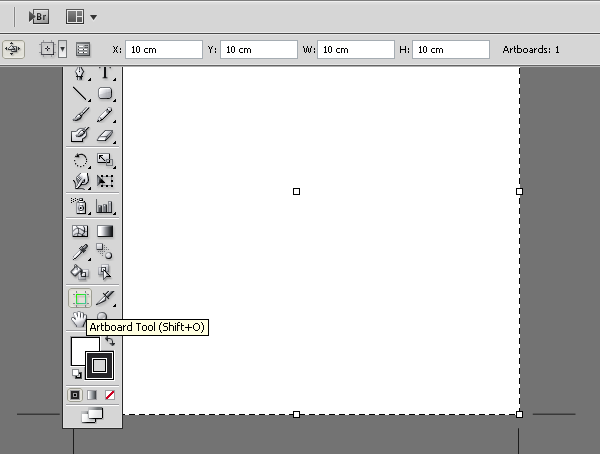Select the Live Paint Bucket tool
Screen dimensions: 600x454
click(80, 273)
